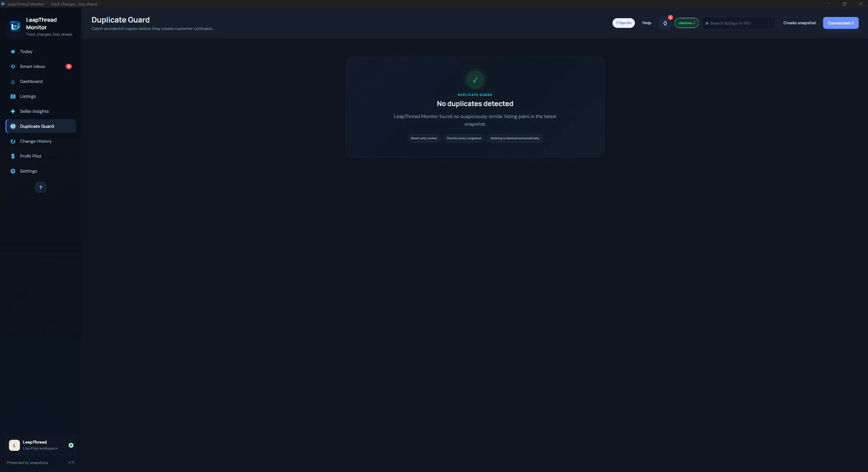Click the Read-only review chip
The image size is (868, 472).
coord(424,138)
